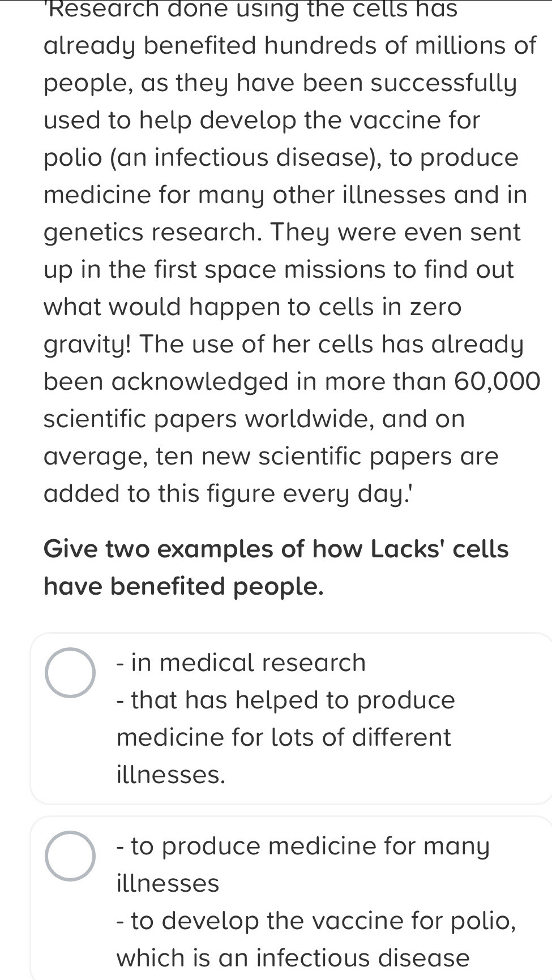Click the 'which is an infectious disease' answer line

pyautogui.click(x=293, y=958)
